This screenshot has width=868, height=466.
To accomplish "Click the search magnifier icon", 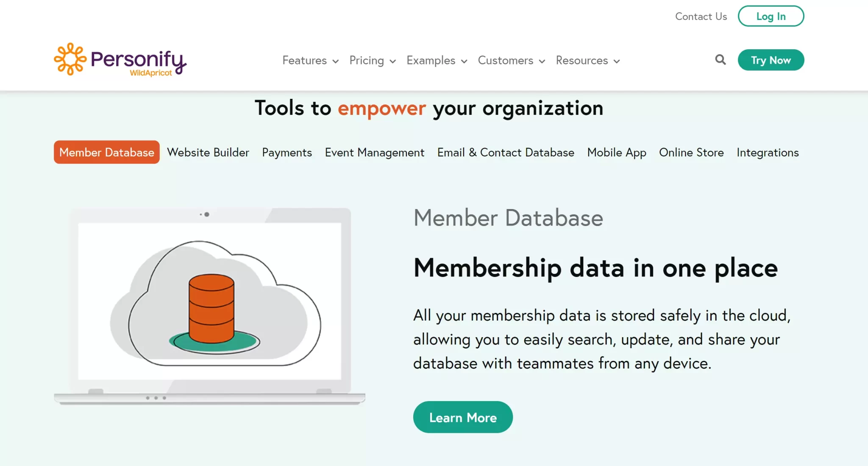I will [720, 60].
